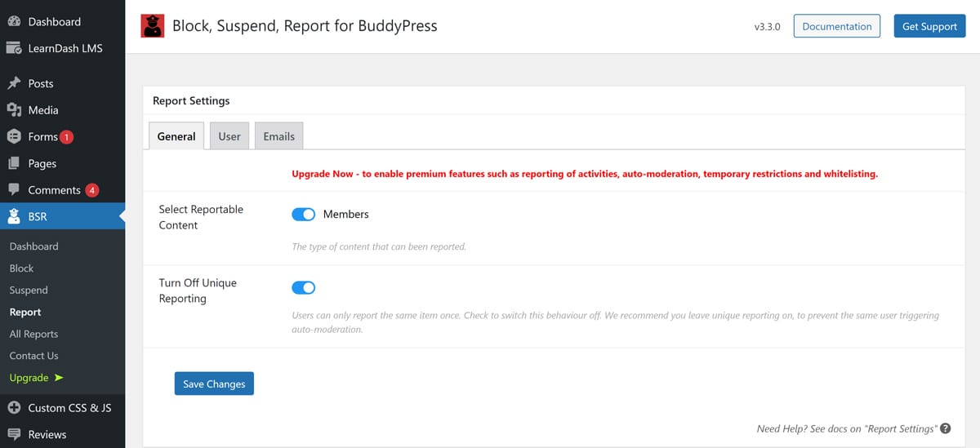The height and width of the screenshot is (448, 980).
Task: Click the LearnDash LMS sidebar icon
Action: click(14, 48)
